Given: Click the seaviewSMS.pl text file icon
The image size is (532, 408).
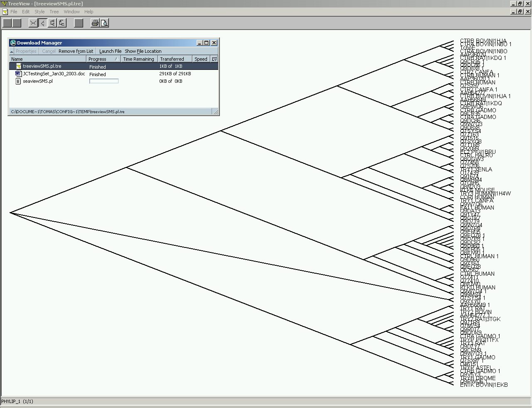Looking at the screenshot, I should point(18,81).
